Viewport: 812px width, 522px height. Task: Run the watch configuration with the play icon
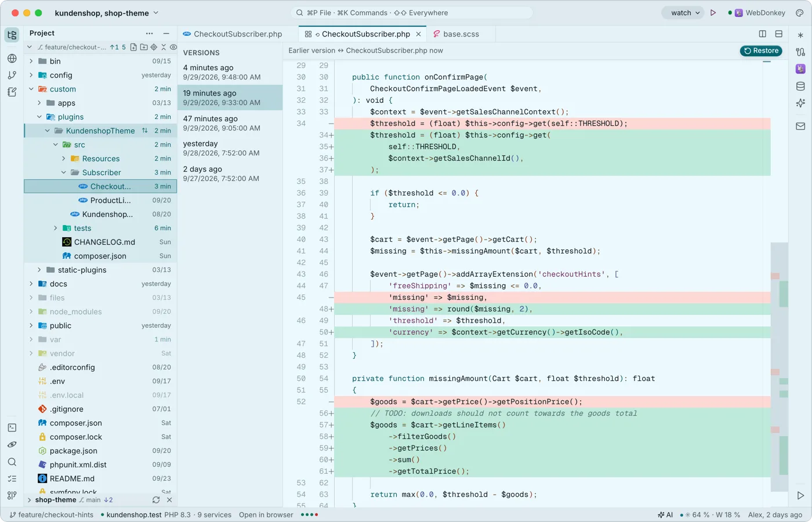tap(713, 13)
